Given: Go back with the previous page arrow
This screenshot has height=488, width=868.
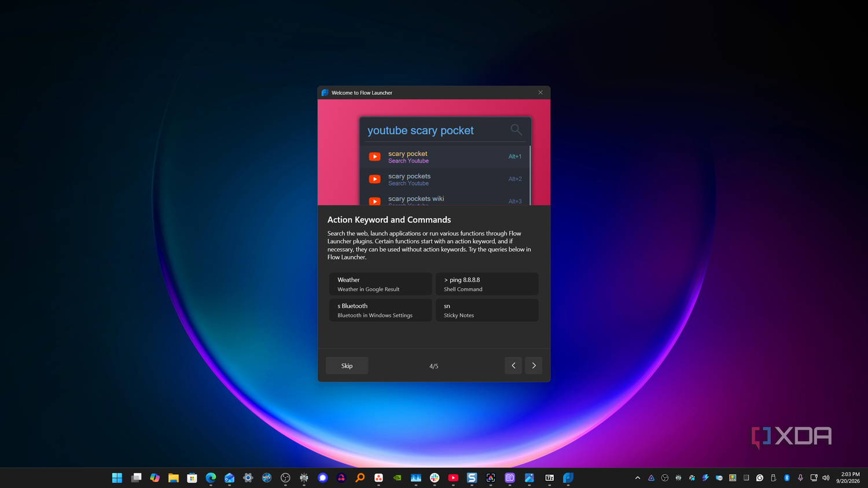Looking at the screenshot, I should click(x=513, y=365).
